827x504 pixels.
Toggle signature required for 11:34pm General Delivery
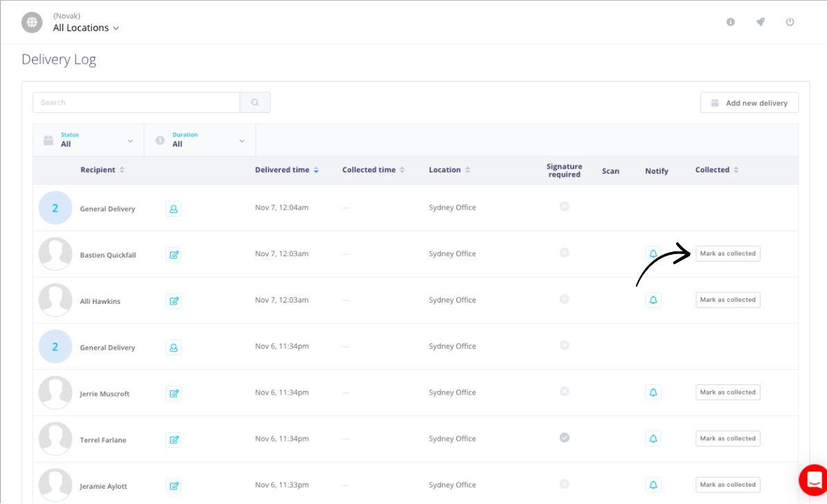pyautogui.click(x=564, y=345)
